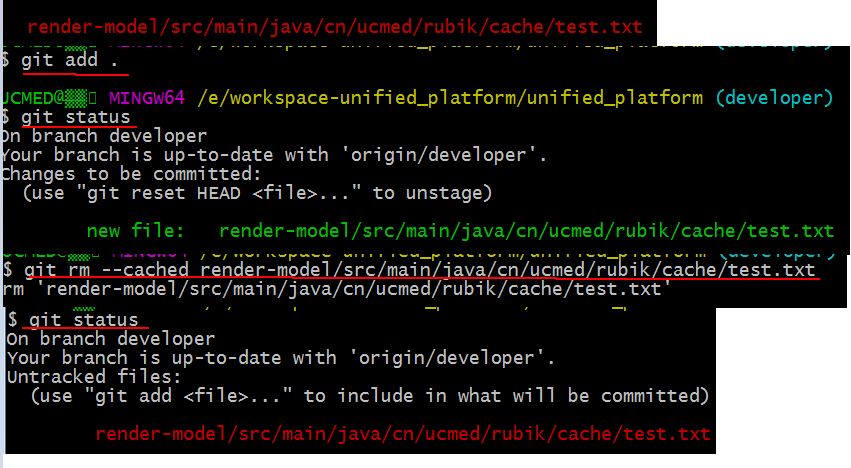
Task: Click the MINGW64 label in the prompt
Action: [147, 98]
